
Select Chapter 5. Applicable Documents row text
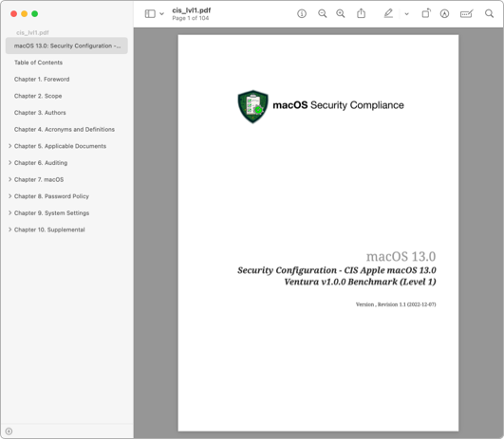pyautogui.click(x=60, y=146)
